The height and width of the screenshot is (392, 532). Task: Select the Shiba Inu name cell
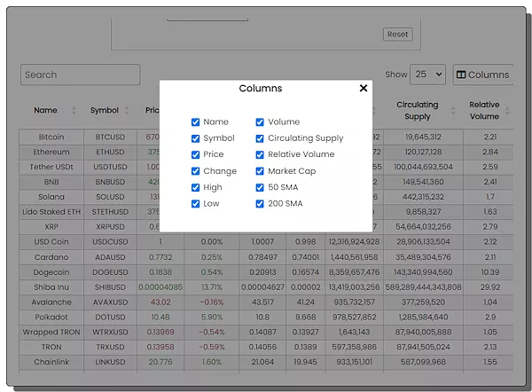pyautogui.click(x=51, y=287)
